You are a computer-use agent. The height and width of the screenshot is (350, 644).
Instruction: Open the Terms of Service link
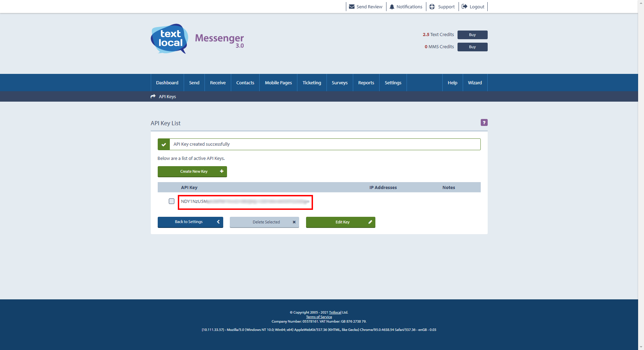click(x=319, y=317)
